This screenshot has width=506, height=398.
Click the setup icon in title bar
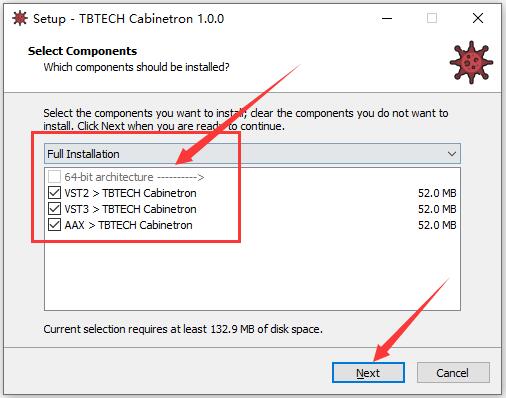tap(20, 18)
